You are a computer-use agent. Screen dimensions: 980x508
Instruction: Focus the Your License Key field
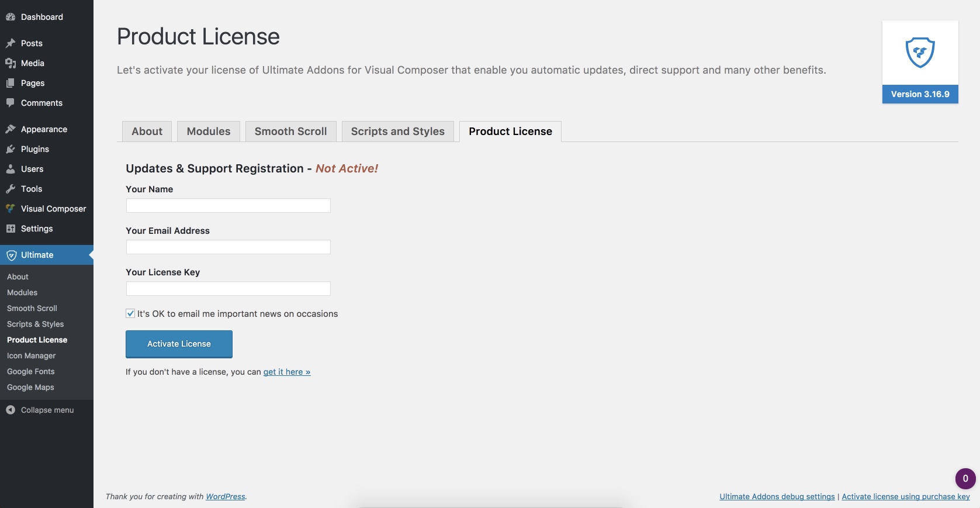pyautogui.click(x=228, y=289)
